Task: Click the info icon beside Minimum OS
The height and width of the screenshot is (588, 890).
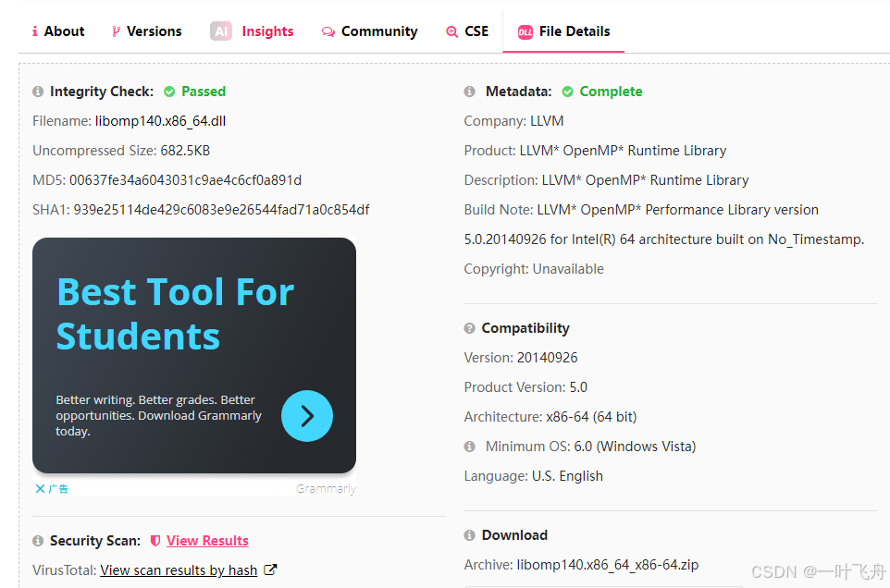Action: 469,447
